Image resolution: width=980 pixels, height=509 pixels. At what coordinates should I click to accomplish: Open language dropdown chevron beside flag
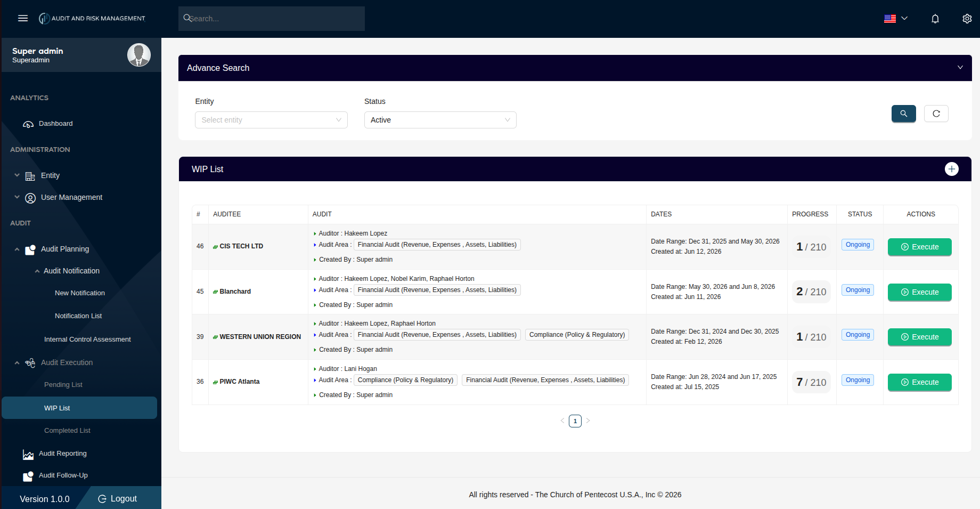pos(904,19)
